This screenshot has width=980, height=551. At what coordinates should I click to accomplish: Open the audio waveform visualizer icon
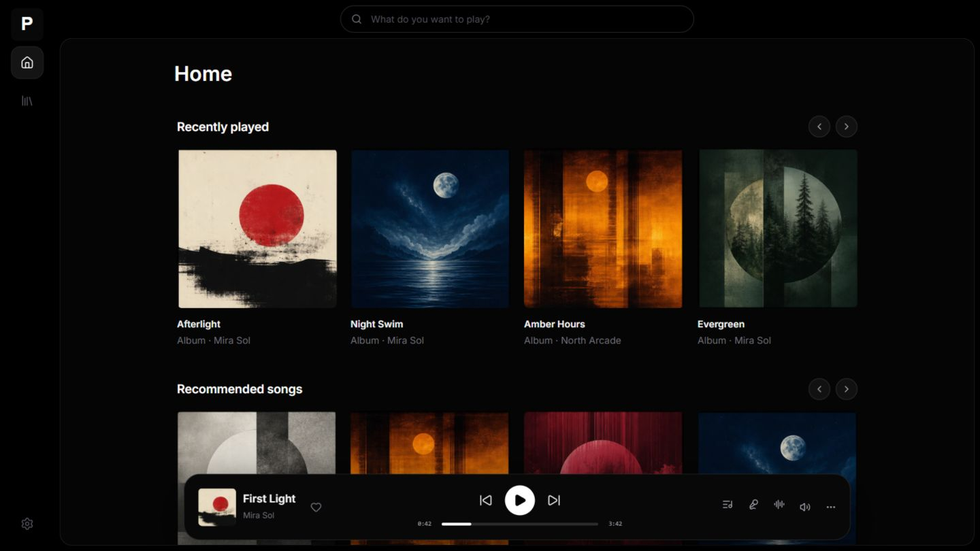(779, 505)
